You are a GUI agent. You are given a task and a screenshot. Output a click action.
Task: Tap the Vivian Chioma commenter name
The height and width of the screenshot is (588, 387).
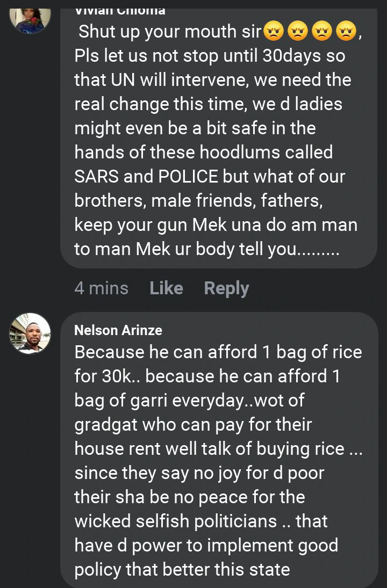click(x=119, y=10)
